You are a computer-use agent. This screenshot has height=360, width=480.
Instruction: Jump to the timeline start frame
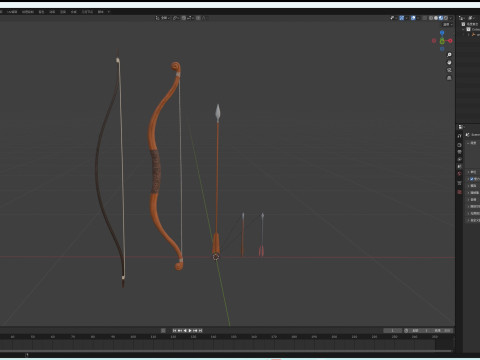click(x=174, y=330)
